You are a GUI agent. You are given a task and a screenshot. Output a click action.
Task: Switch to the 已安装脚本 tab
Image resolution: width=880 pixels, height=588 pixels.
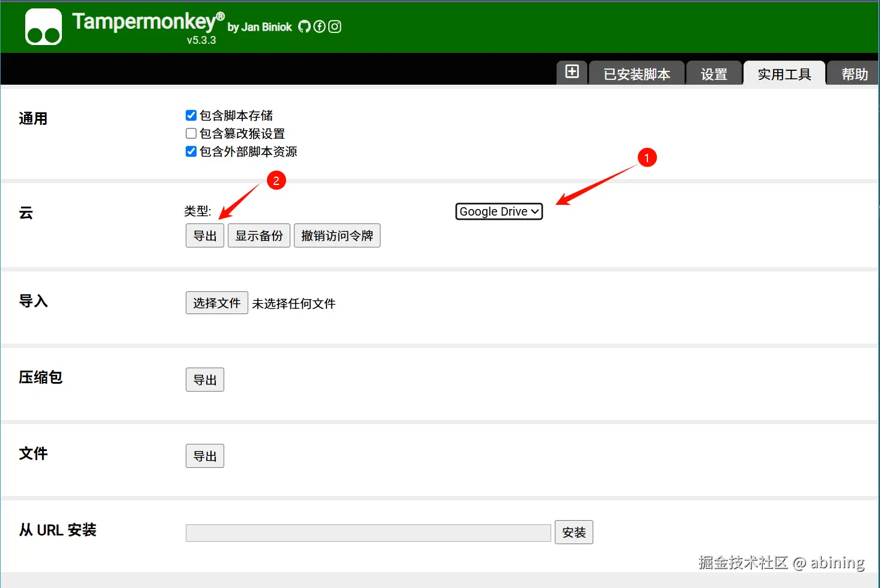637,73
